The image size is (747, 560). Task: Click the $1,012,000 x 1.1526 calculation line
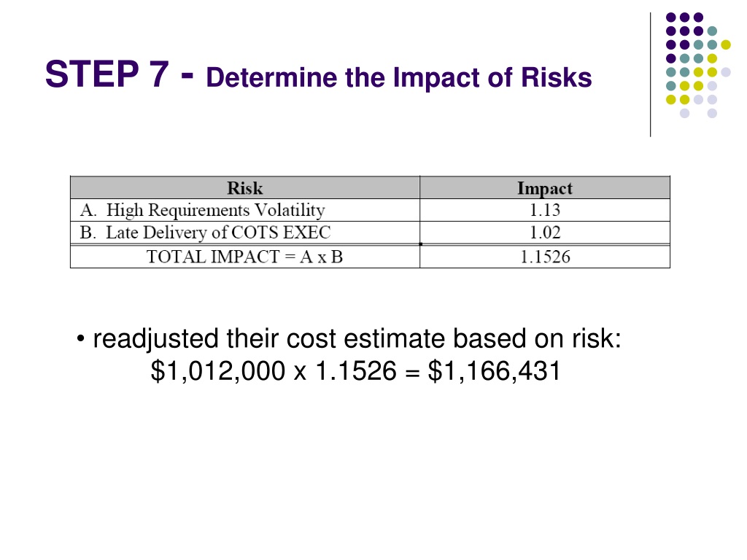[355, 371]
